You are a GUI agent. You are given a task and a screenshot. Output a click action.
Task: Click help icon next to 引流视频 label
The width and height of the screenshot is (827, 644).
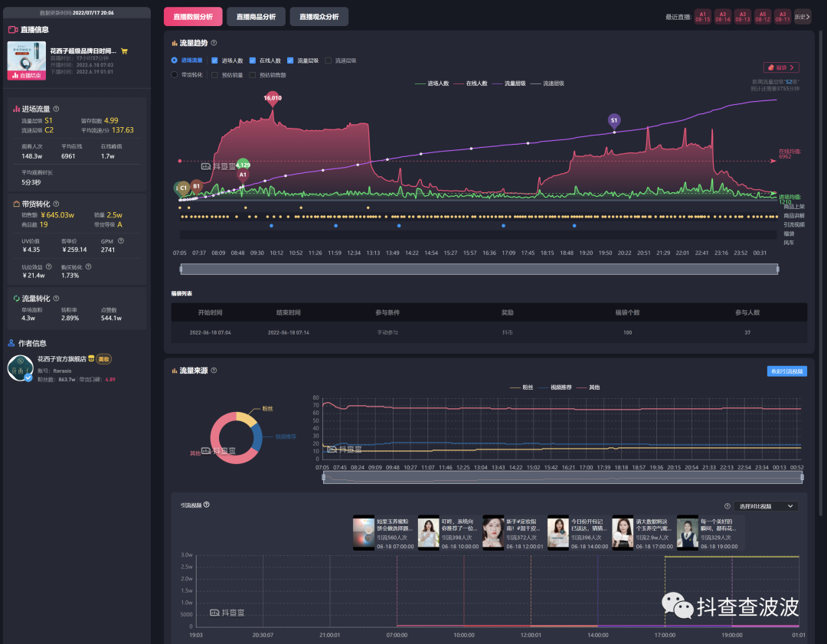(206, 504)
